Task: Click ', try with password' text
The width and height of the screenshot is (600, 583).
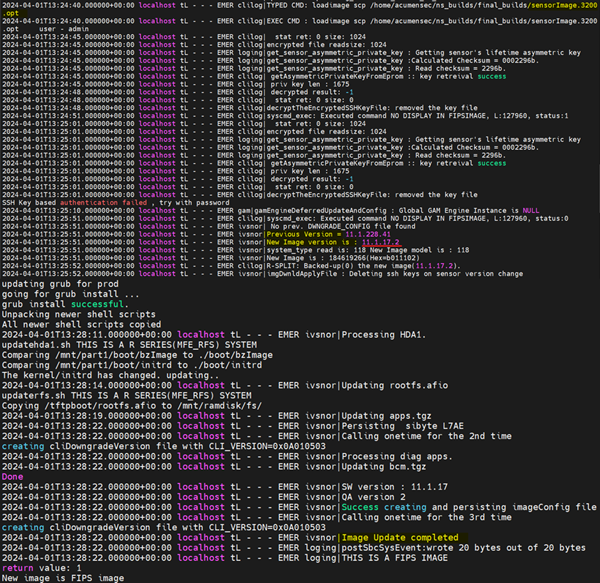Action: [x=190, y=202]
